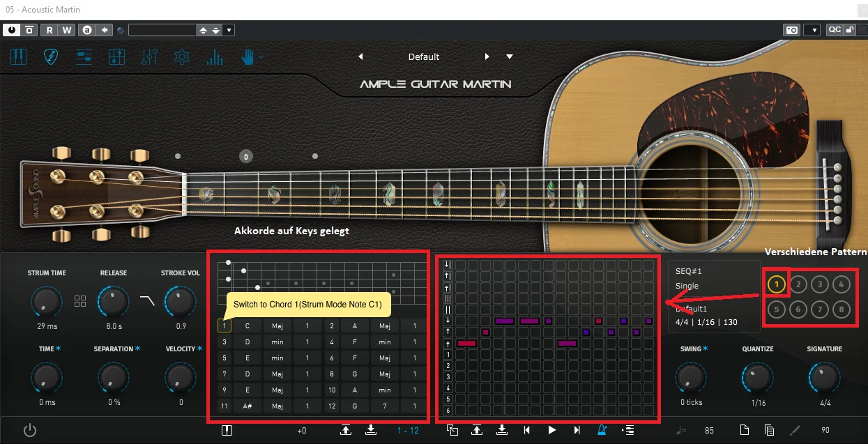Open the horizontal sliders tab panel
Screen dimensions: 868x444
coord(84,57)
